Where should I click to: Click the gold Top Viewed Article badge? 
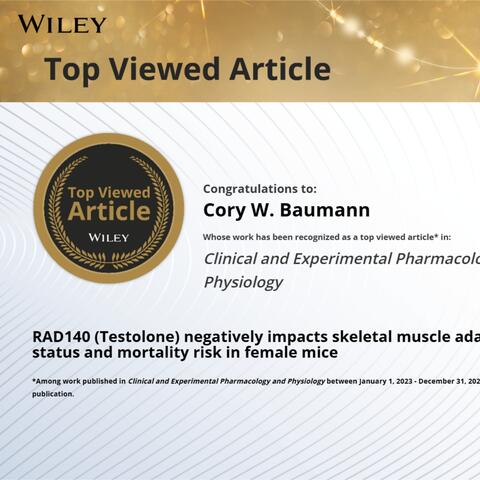click(109, 208)
